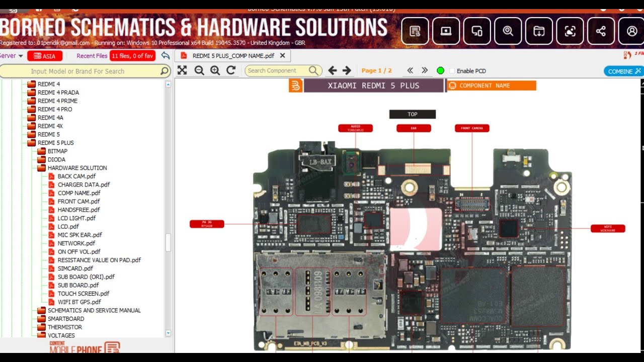
Task: Close the REDMI 5 PLUS_COMP NAME.pdf tab
Action: (x=282, y=56)
